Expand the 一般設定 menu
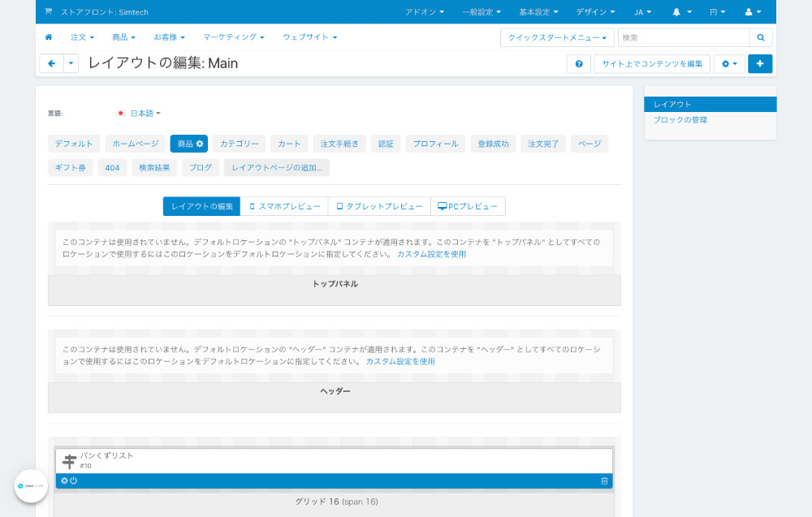The height and width of the screenshot is (517, 812). [x=482, y=12]
